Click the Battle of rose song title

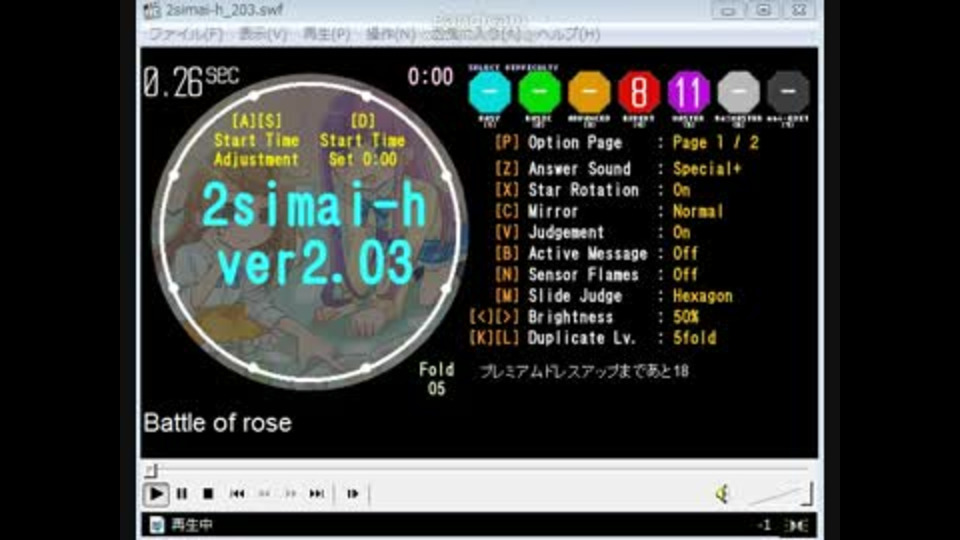(217, 423)
